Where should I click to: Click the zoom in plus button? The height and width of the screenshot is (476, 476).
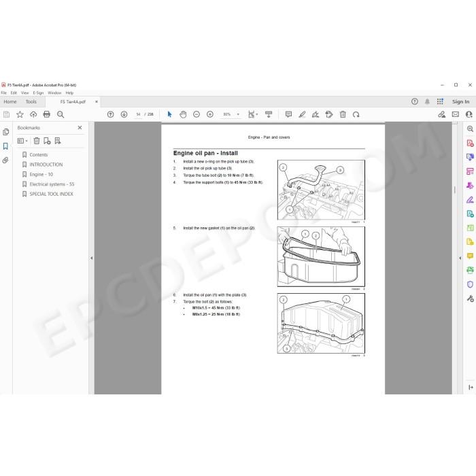click(x=209, y=114)
